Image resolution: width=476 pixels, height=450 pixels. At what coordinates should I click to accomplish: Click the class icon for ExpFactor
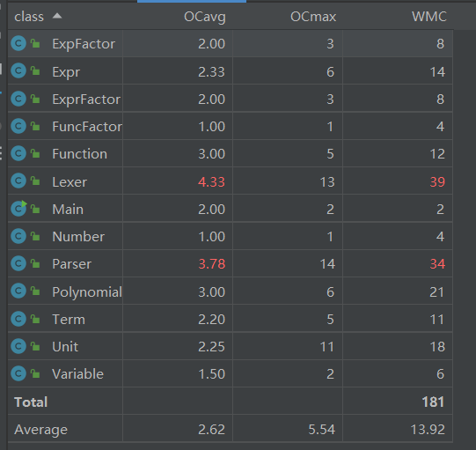click(x=18, y=43)
